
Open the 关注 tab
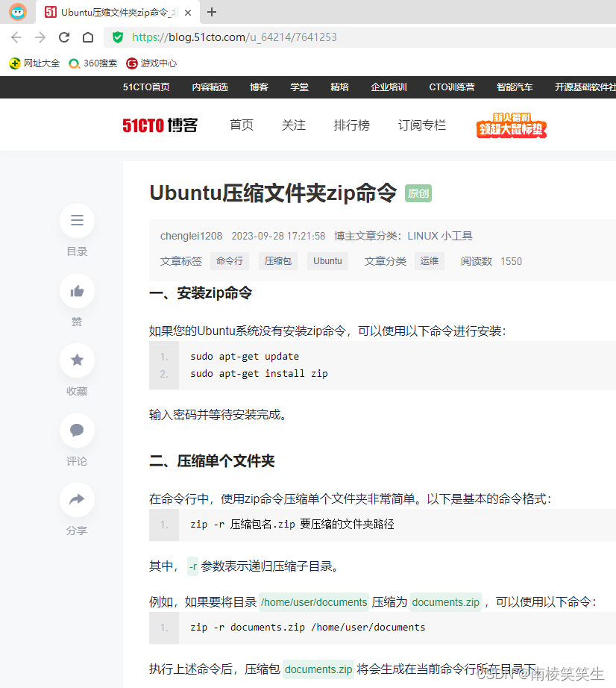point(294,125)
